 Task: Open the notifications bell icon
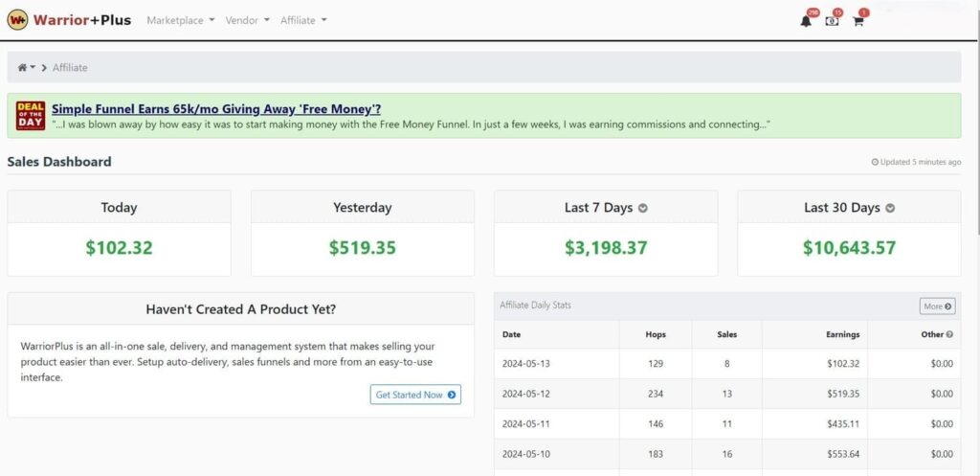(806, 21)
